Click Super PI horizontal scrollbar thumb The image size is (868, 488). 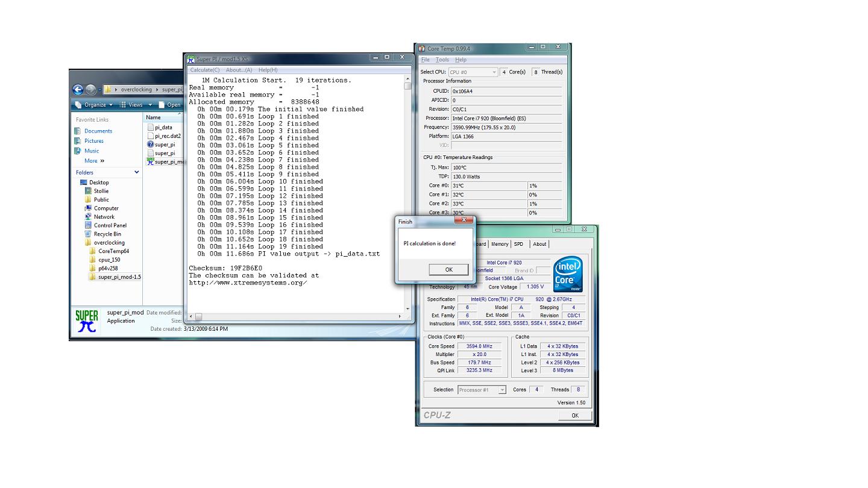coord(198,316)
